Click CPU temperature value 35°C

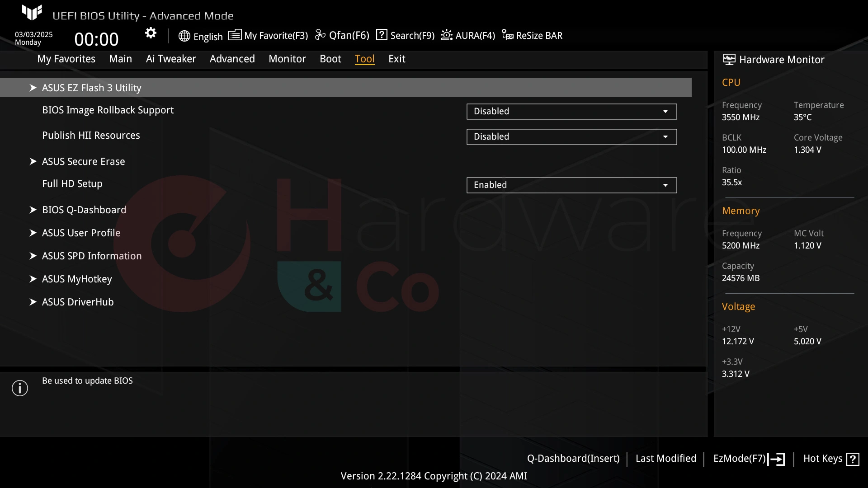[802, 117]
